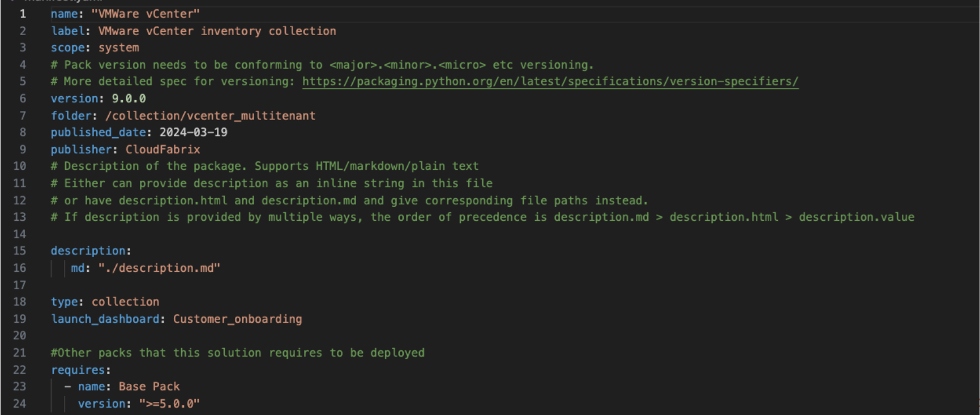Image resolution: width=980 pixels, height=415 pixels.
Task: Click the 'type' key on line 18
Action: pyautogui.click(x=64, y=302)
